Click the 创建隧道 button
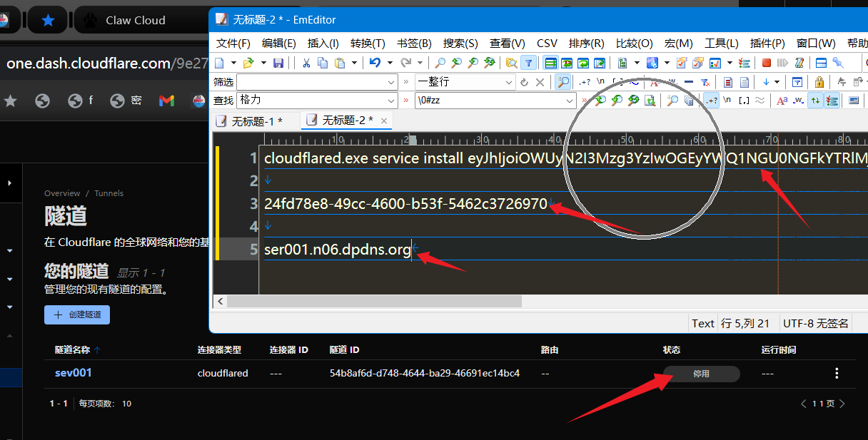This screenshot has width=868, height=440. pos(77,314)
